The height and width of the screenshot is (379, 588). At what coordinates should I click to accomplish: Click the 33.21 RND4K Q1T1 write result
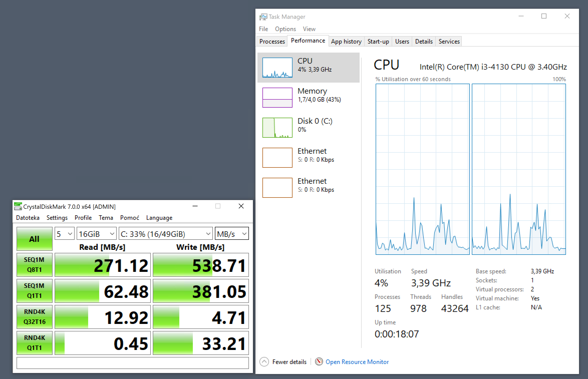point(201,343)
